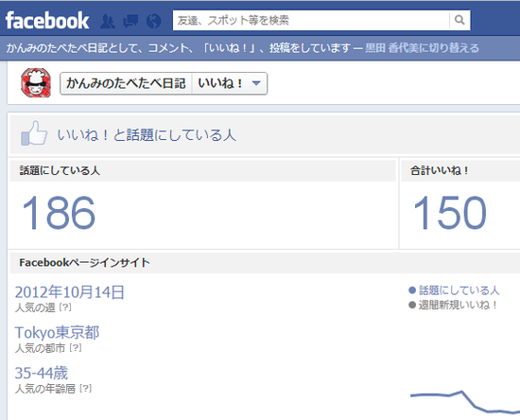Click いいね！と話題にしている人 heading
This screenshot has width=520, height=420.
pos(147,134)
